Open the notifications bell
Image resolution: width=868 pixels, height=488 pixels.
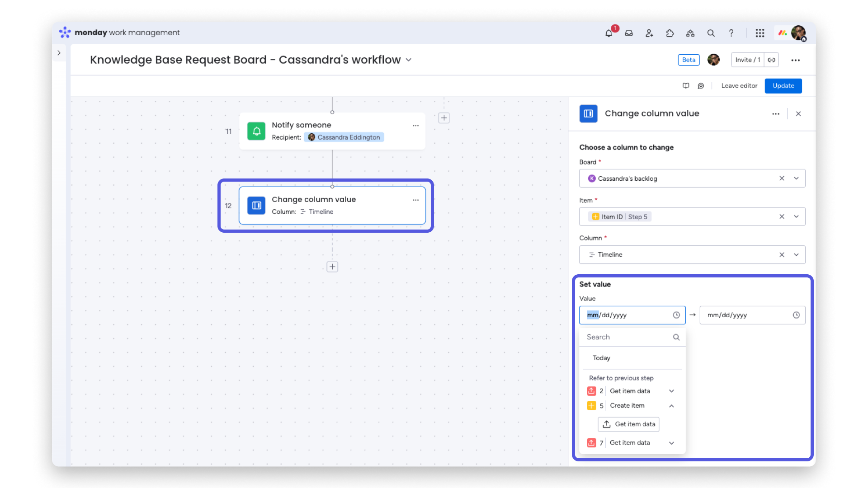[609, 33]
